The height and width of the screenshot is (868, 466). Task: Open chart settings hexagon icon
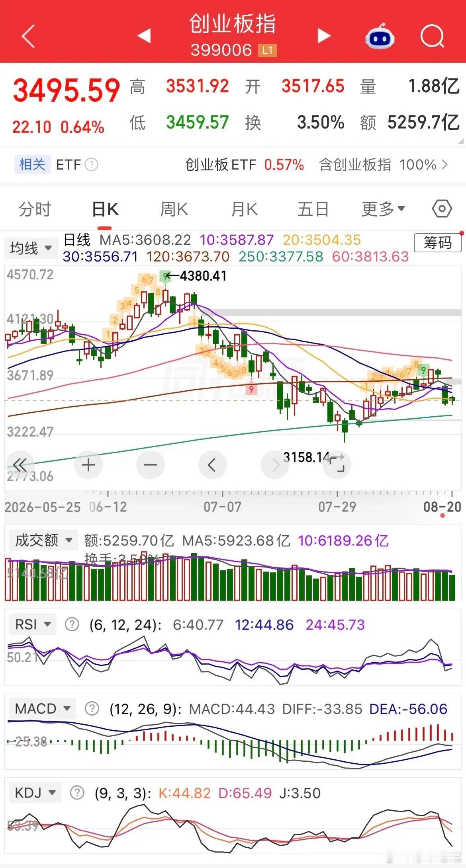pos(442,209)
